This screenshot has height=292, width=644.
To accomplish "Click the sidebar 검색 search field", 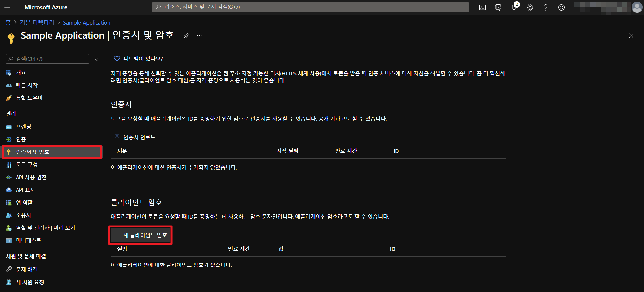I will click(x=47, y=59).
